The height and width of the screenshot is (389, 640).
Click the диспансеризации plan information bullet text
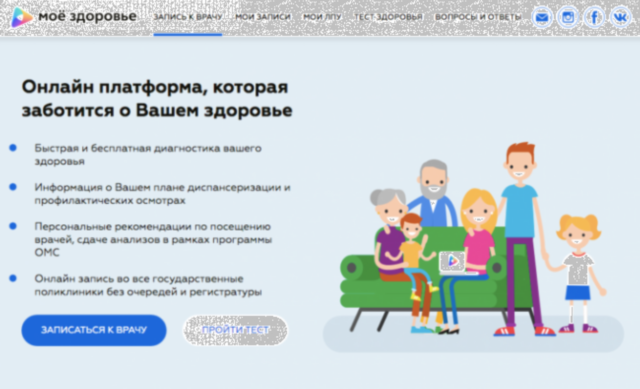pyautogui.click(x=162, y=193)
